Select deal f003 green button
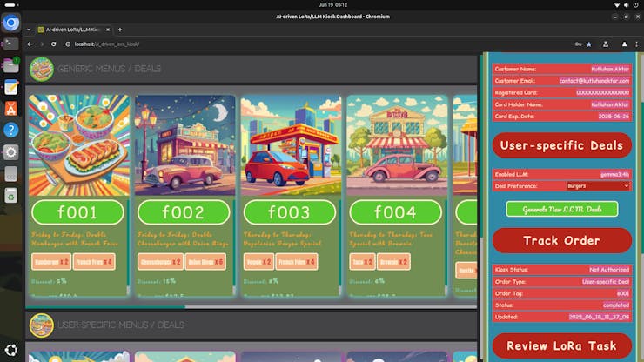Screen dimensions: 644x362 click(x=290, y=212)
